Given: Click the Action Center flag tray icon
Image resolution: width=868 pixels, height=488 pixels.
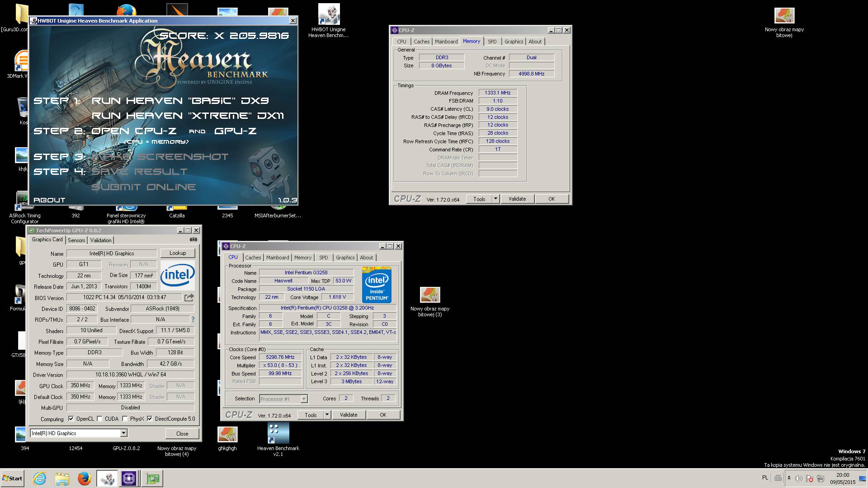Looking at the screenshot, I should (x=810, y=479).
